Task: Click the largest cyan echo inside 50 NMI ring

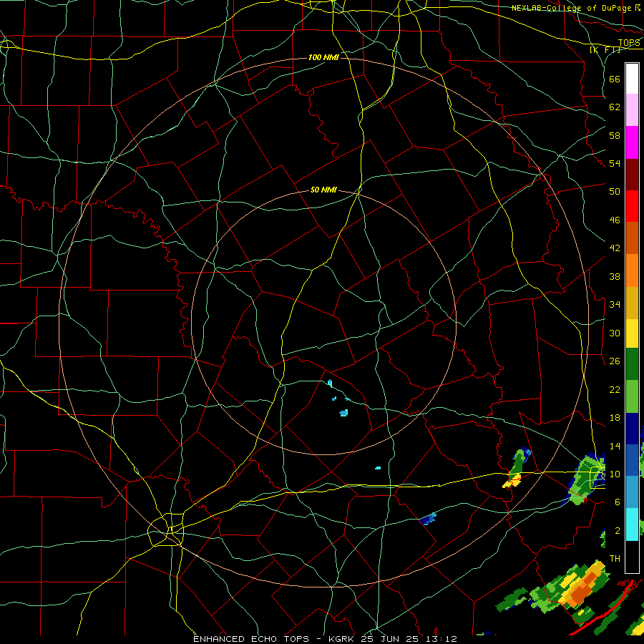Action: pos(343,413)
